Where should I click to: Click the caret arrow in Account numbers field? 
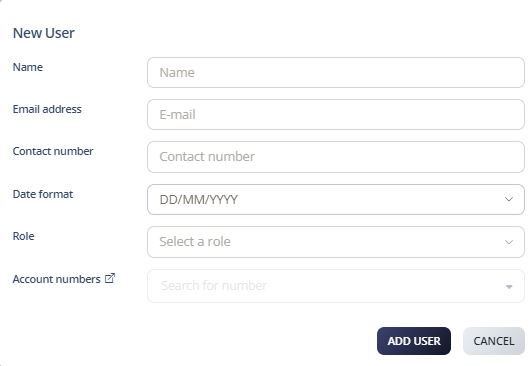[x=509, y=287]
